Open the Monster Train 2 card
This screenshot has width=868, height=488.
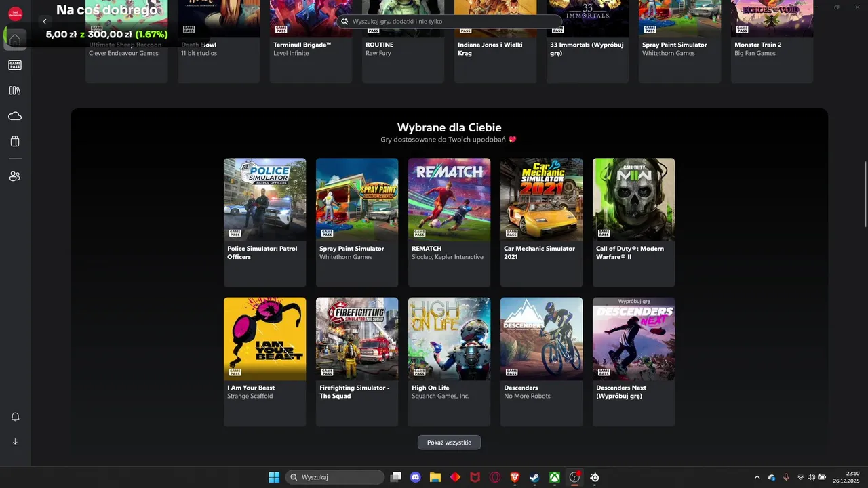tap(772, 42)
